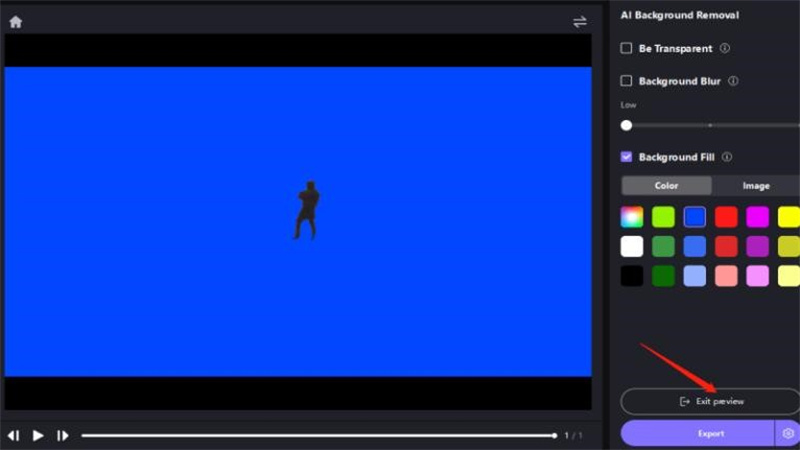Select the white swatch

(x=632, y=247)
